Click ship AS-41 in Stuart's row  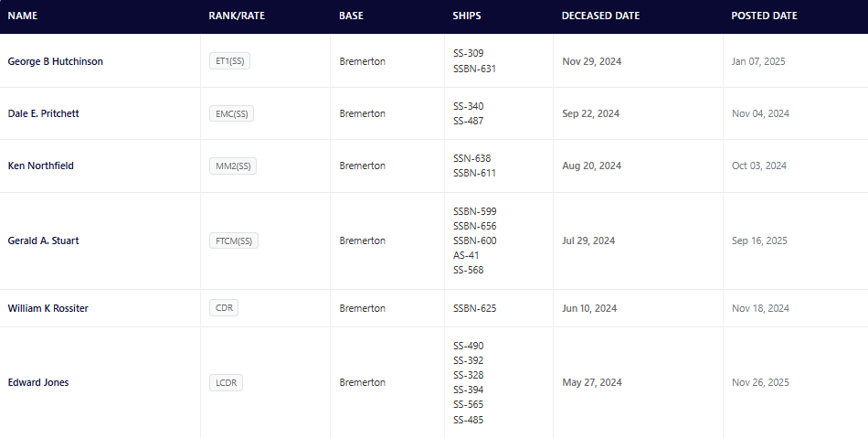466,255
